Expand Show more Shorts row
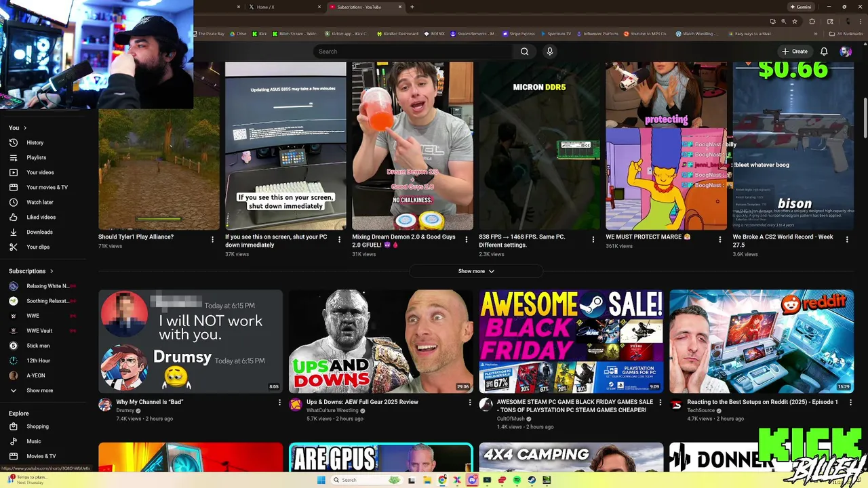 click(x=476, y=271)
